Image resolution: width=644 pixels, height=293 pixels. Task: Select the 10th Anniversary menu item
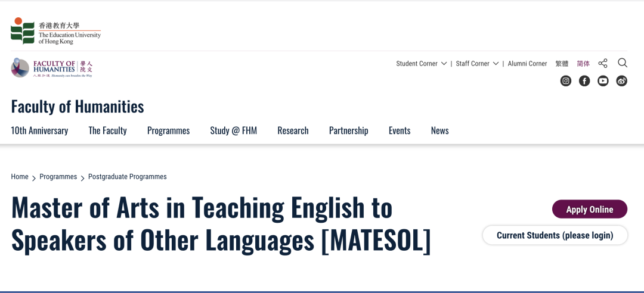[39, 131]
